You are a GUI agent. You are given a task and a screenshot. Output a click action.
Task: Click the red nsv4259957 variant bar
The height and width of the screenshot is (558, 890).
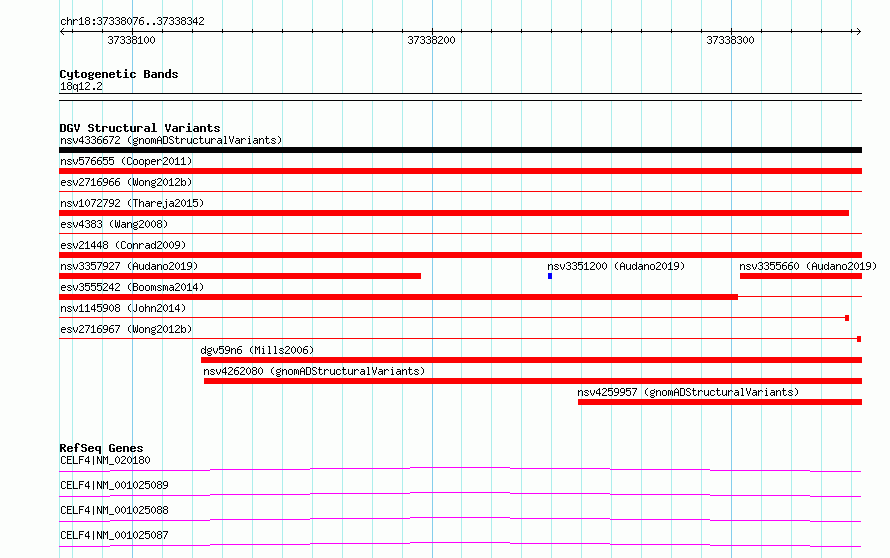[x=720, y=402]
